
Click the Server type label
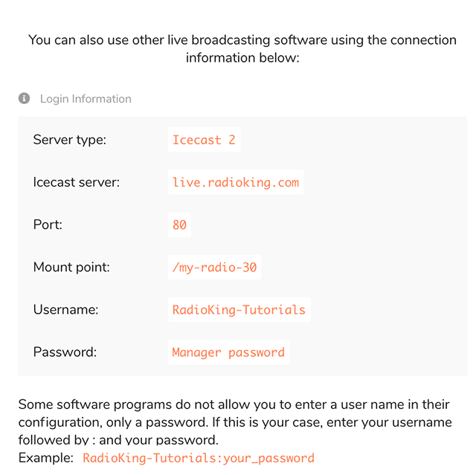click(70, 140)
